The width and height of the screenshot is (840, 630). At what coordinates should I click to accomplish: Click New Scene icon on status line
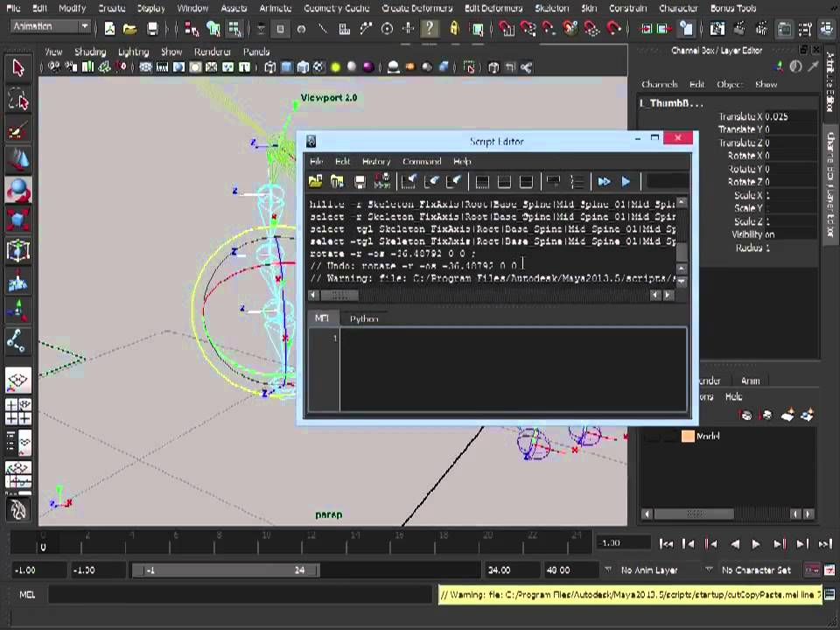coord(110,28)
